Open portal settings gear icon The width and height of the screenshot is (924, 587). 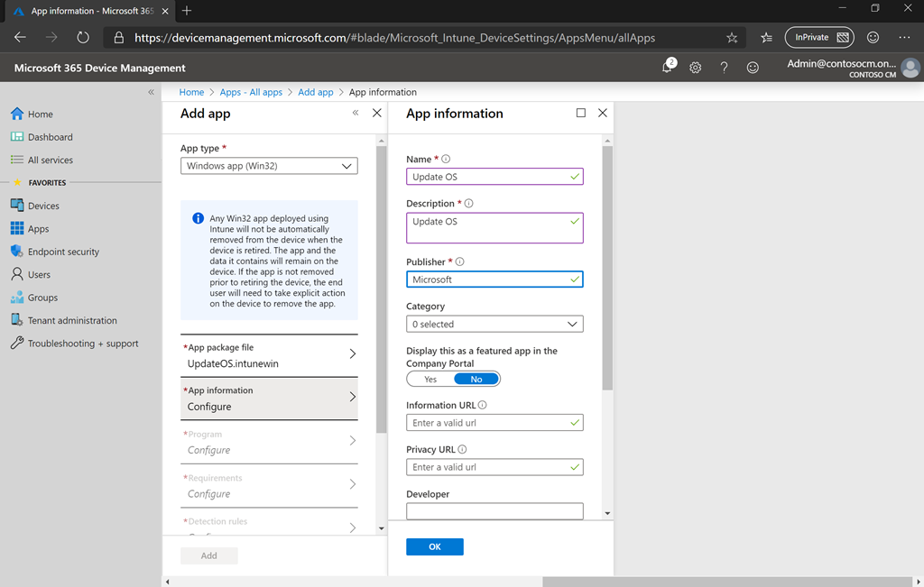click(696, 68)
